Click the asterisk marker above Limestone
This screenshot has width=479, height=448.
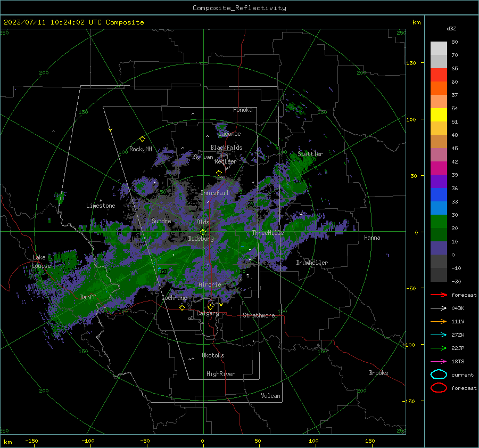click(101, 201)
